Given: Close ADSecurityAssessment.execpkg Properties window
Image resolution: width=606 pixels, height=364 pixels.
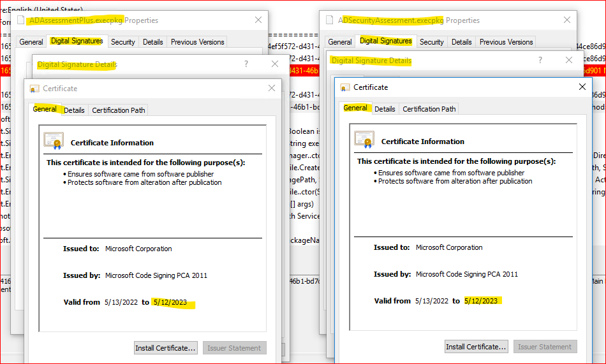Looking at the screenshot, I should (567, 20).
